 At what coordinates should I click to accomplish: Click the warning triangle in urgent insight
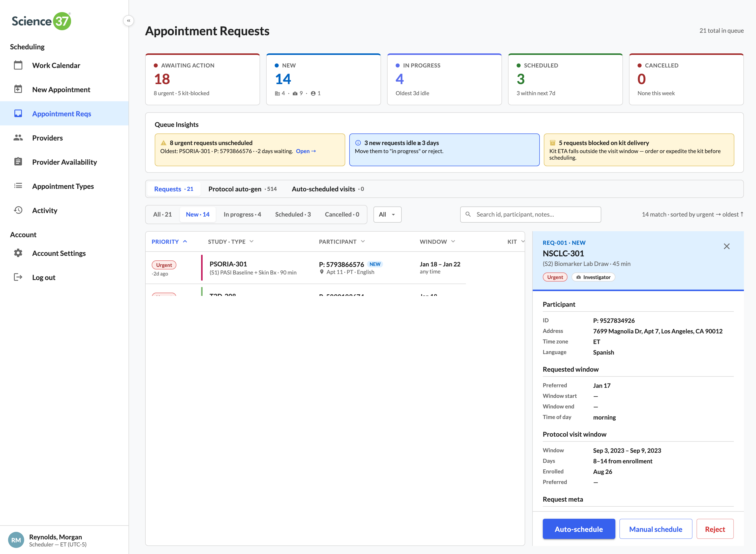(x=163, y=143)
